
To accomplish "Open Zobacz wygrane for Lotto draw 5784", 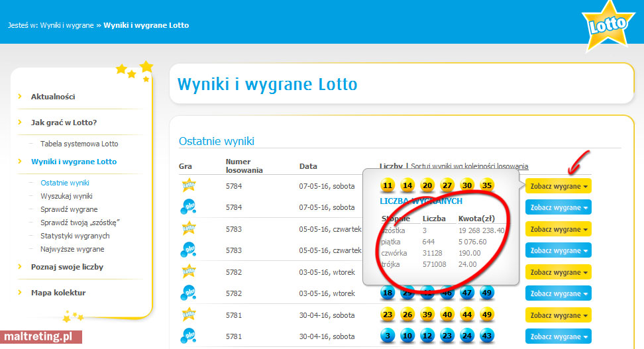I will [558, 186].
